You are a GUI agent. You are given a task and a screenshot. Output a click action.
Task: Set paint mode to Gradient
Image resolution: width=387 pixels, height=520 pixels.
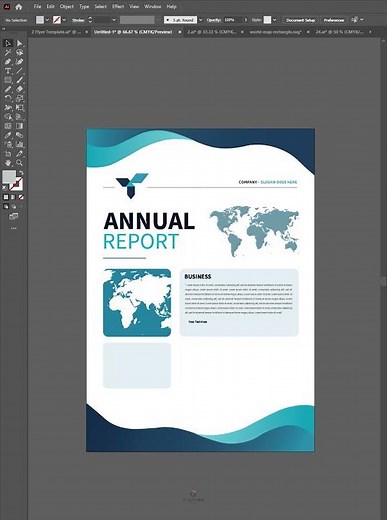tap(13, 197)
